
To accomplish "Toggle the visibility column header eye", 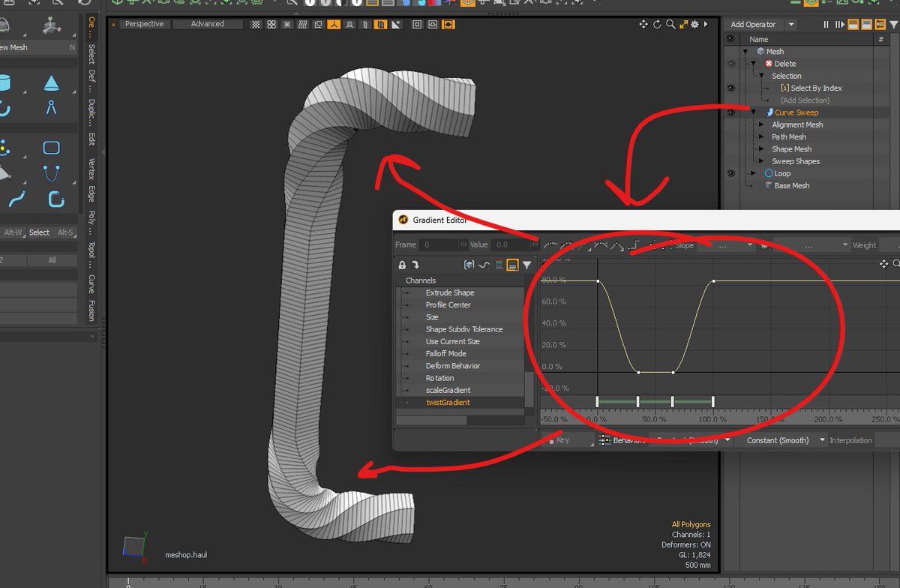I will pyautogui.click(x=731, y=39).
